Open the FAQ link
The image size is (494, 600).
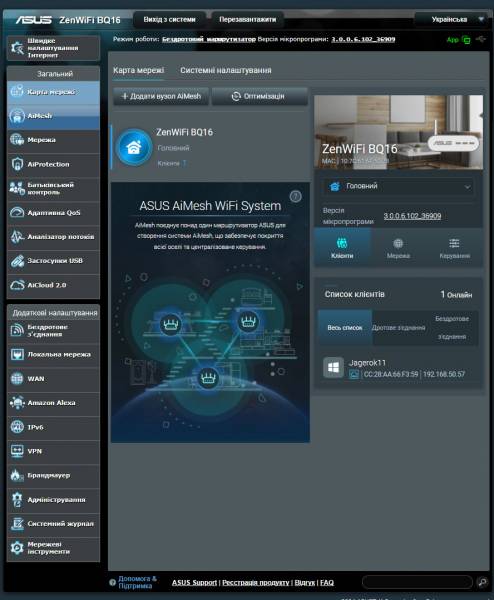[x=327, y=582]
